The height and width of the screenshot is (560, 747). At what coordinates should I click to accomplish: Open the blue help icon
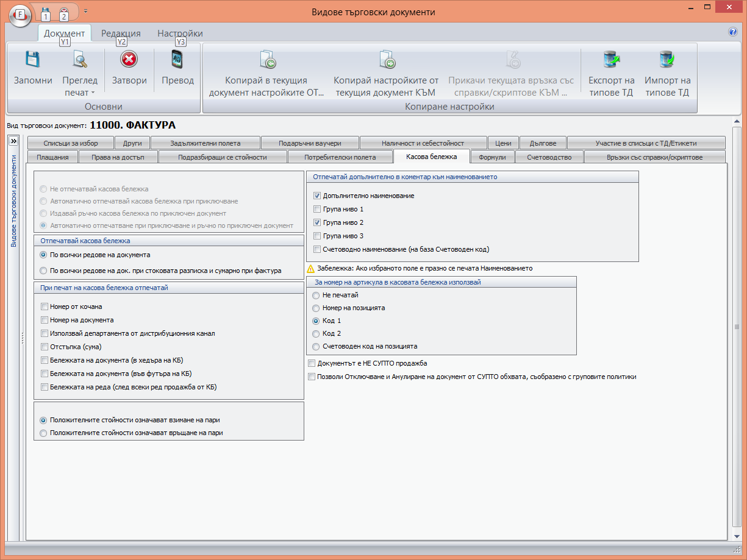pos(733,32)
